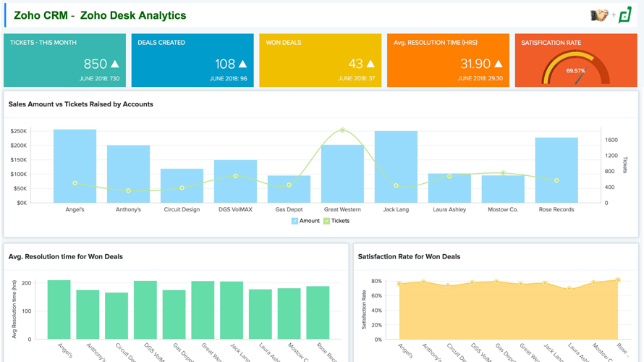Click the up arrow beside 43 won deals

370,64
